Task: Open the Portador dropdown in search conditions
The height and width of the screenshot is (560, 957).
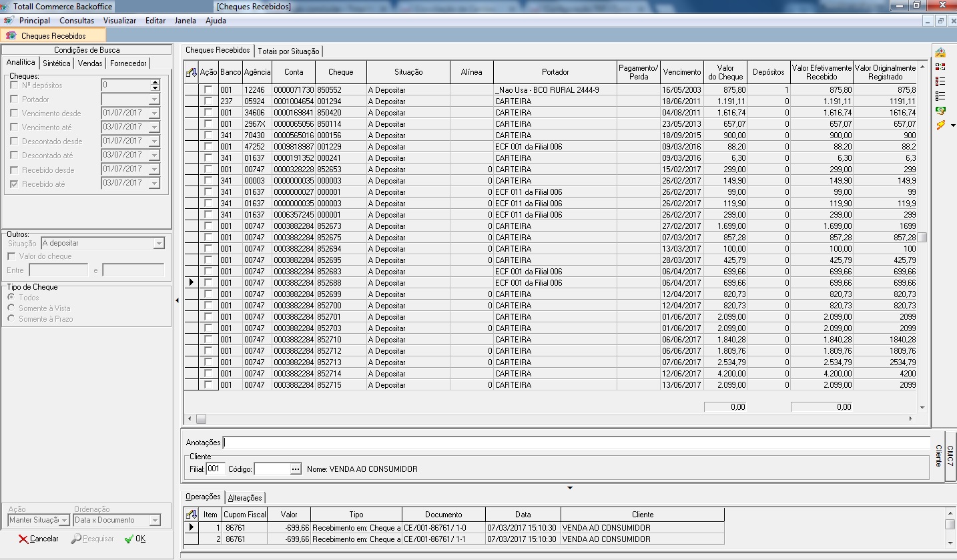Action: 154,99
